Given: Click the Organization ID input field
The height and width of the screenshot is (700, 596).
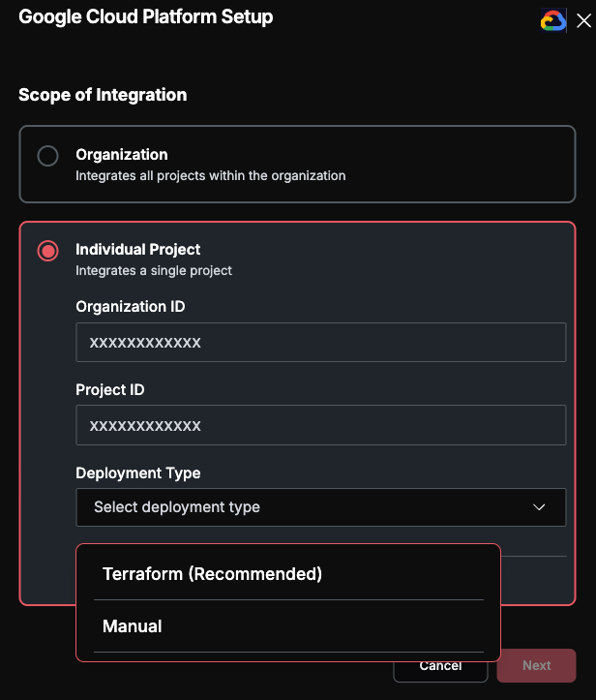Looking at the screenshot, I should click(321, 342).
